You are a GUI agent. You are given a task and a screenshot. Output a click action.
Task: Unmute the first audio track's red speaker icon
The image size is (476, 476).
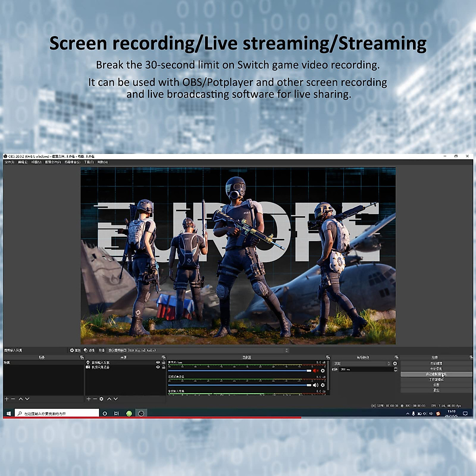(316, 370)
